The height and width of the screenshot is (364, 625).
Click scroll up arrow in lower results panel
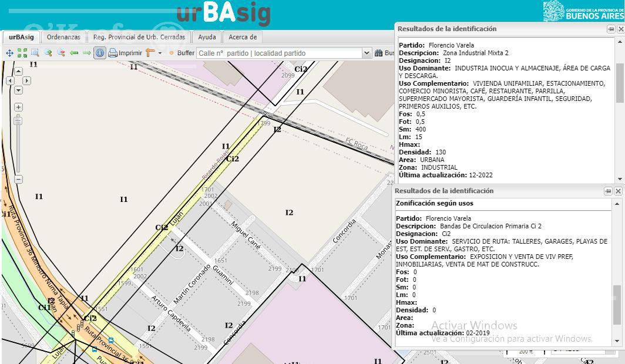tap(617, 204)
